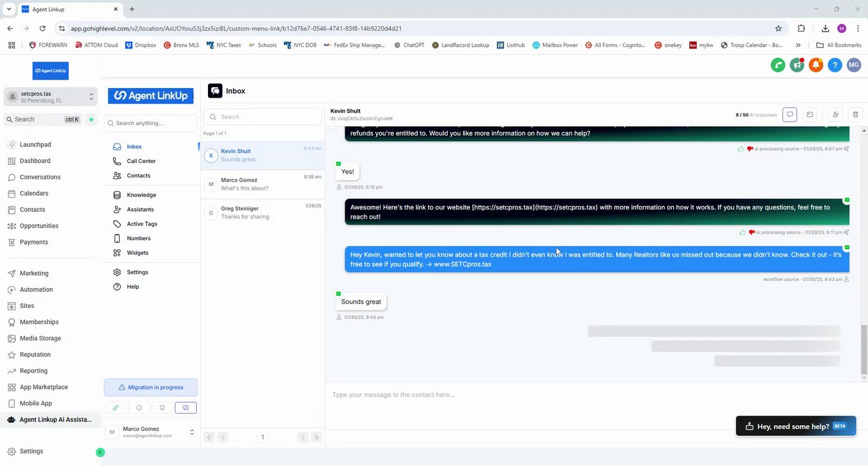The image size is (868, 466).
Task: Open Kevin Shult conversation
Action: (262, 155)
